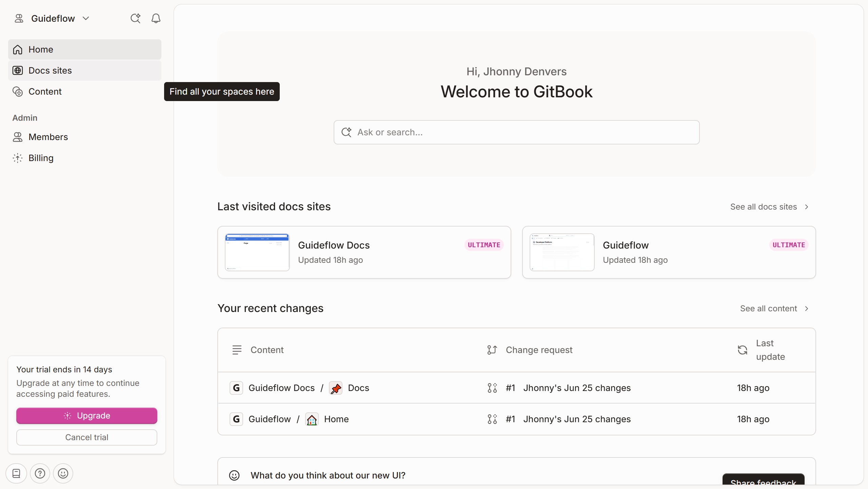Click the G icon in Guideflow Docs row
This screenshot has width=868, height=489.
pos(236,388)
